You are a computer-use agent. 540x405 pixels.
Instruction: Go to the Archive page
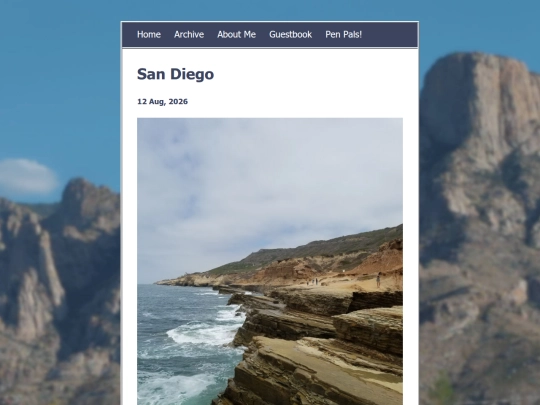pyautogui.click(x=189, y=34)
